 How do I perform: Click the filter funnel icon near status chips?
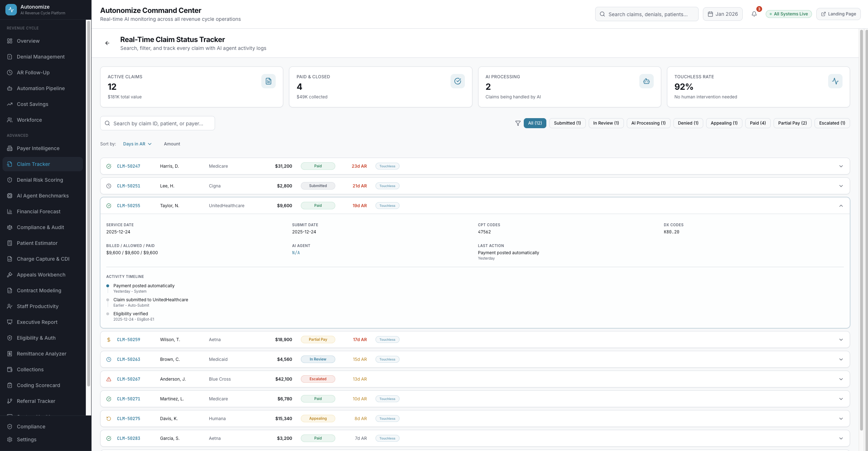(x=518, y=123)
